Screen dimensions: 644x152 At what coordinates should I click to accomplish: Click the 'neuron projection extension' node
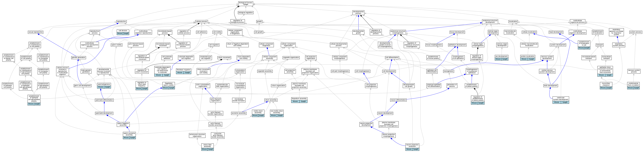coord(412,147)
